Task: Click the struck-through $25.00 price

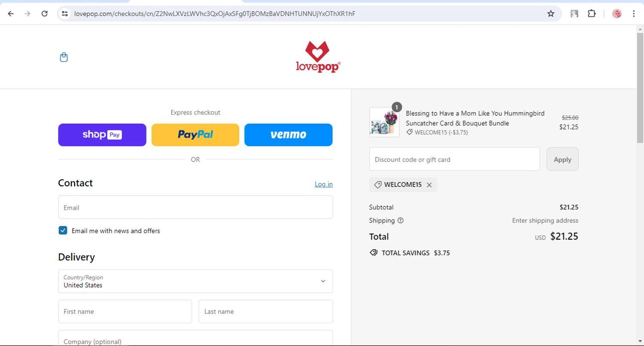Action: coord(570,118)
